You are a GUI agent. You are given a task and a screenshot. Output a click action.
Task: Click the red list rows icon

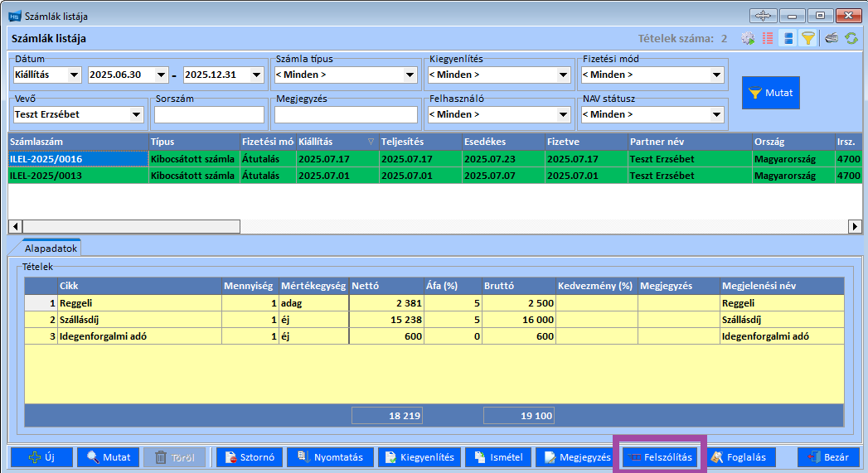767,38
